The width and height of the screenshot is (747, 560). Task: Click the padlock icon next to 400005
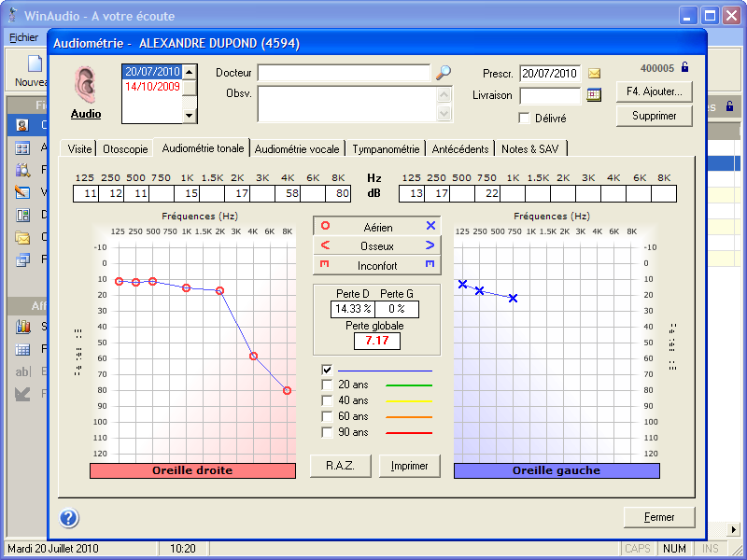(x=684, y=67)
